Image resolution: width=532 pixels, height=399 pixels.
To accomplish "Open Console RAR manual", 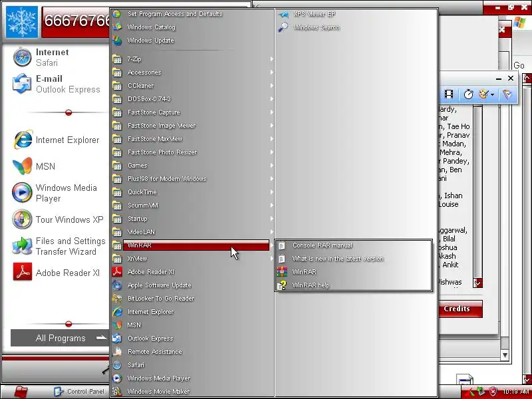I will click(x=354, y=245).
